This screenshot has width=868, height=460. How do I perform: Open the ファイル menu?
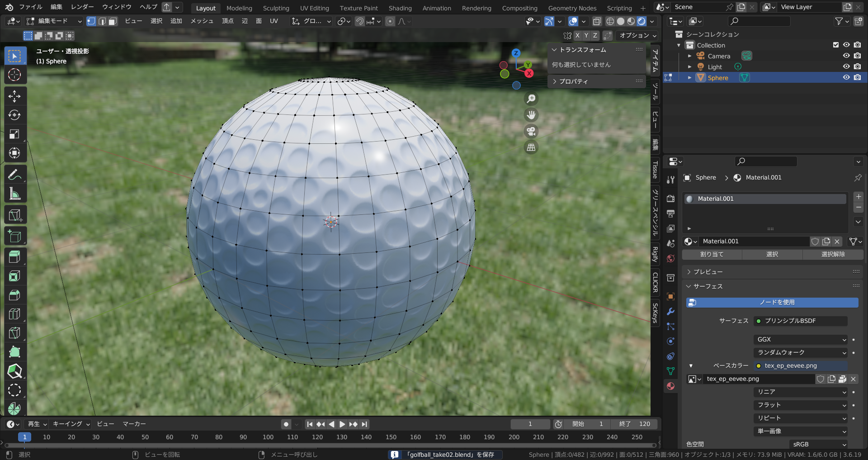[x=30, y=7]
